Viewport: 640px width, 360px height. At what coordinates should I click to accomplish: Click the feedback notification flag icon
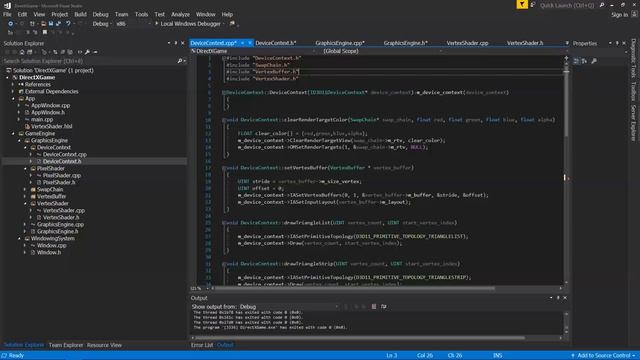[522, 4]
